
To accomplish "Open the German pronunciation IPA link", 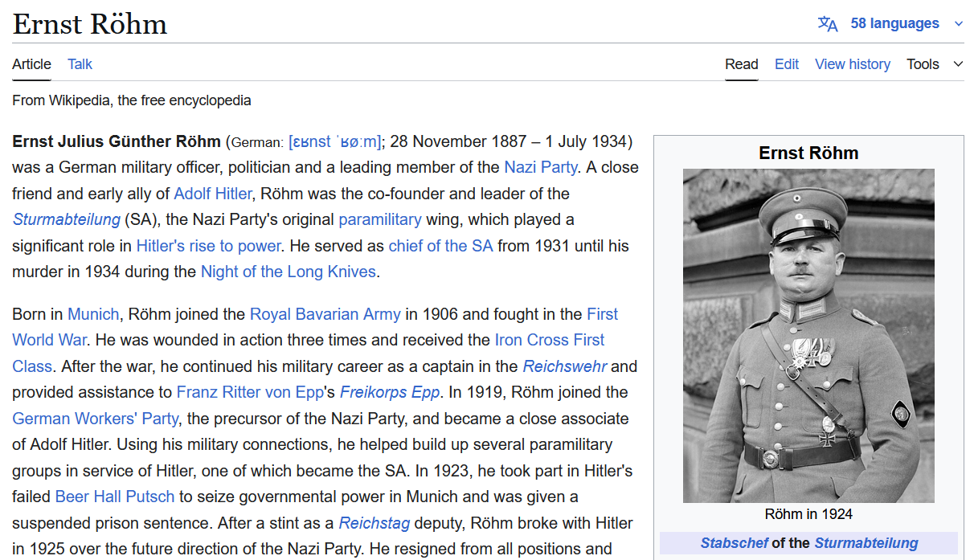I will click(334, 142).
